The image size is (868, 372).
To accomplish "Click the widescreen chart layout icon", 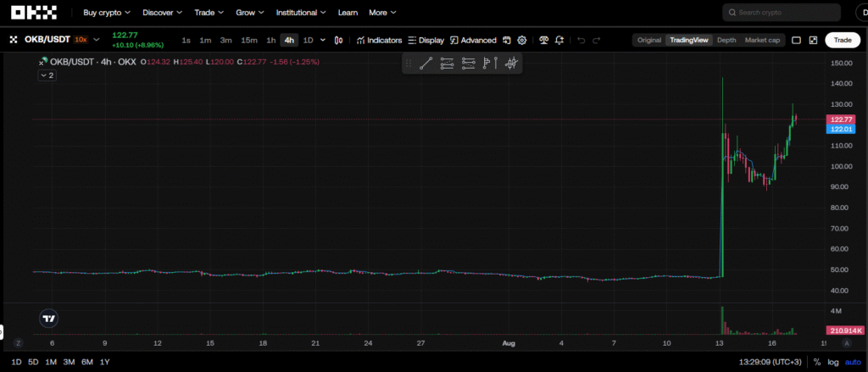I will (x=797, y=40).
